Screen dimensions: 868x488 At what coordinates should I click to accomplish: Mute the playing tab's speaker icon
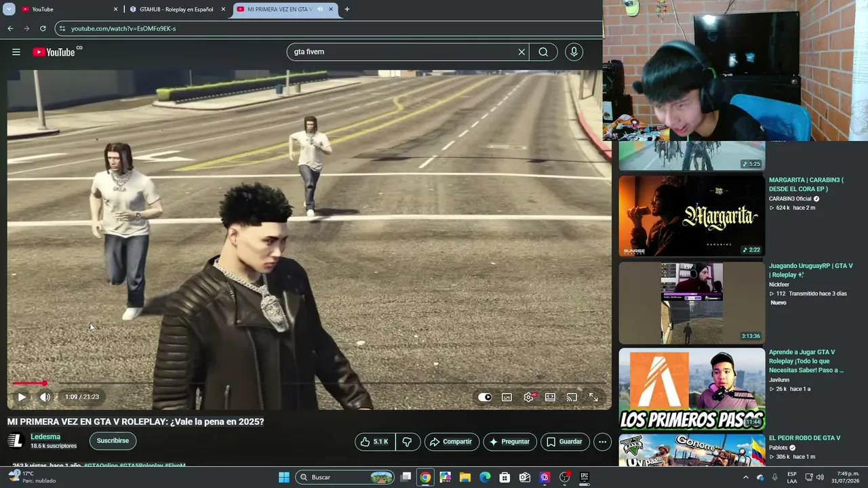point(320,9)
